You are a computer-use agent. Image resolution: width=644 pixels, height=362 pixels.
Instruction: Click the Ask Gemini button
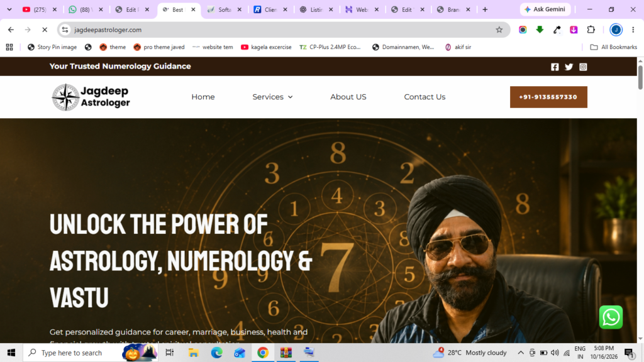pyautogui.click(x=545, y=9)
